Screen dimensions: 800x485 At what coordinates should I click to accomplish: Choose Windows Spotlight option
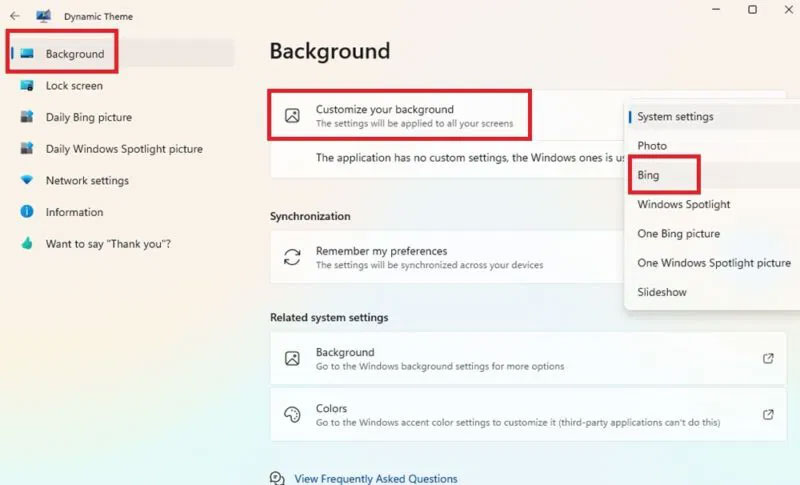(x=713, y=205)
